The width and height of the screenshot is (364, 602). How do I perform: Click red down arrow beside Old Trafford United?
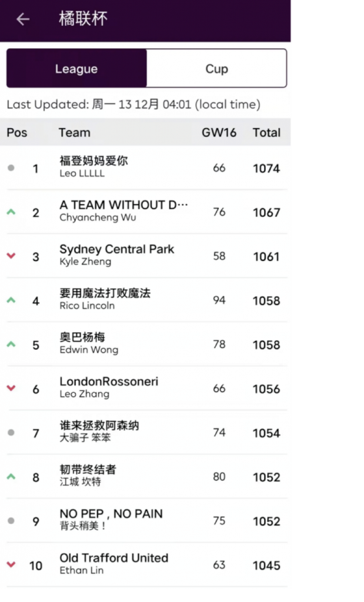(11, 565)
